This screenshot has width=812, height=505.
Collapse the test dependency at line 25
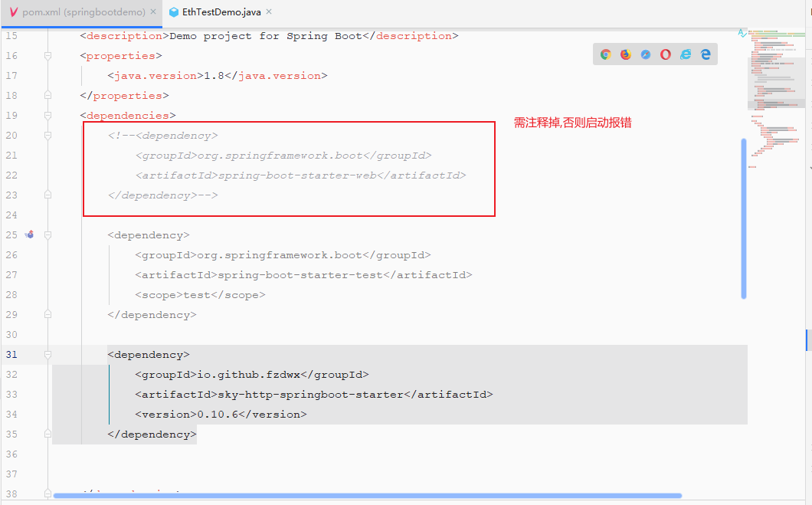[47, 234]
